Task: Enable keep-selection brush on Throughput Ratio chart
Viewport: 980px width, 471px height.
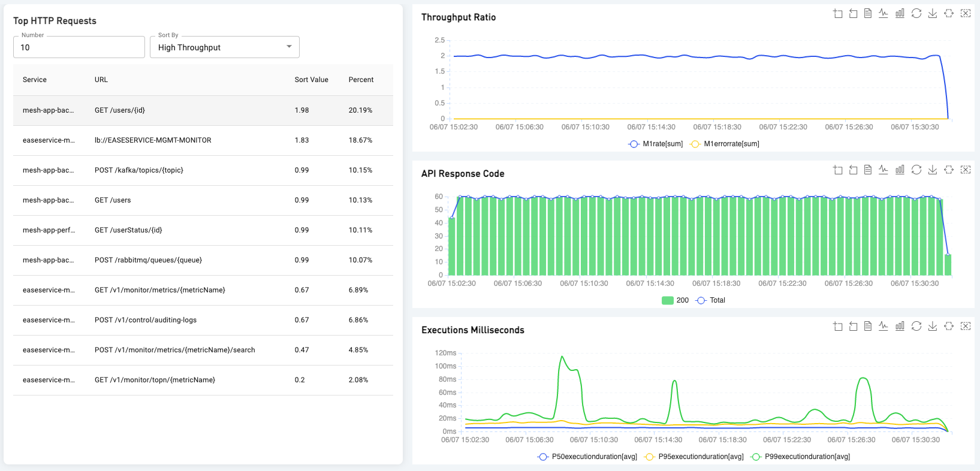Action: 949,13
